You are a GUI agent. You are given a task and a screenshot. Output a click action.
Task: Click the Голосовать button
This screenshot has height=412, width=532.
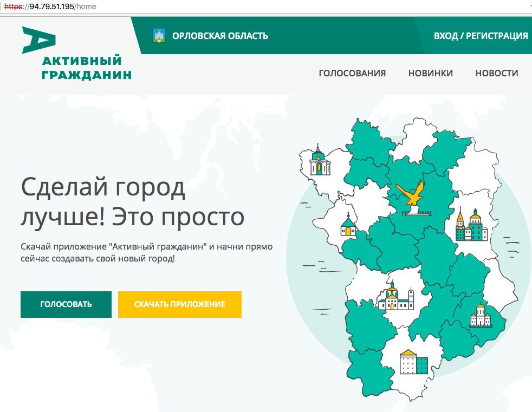66,304
